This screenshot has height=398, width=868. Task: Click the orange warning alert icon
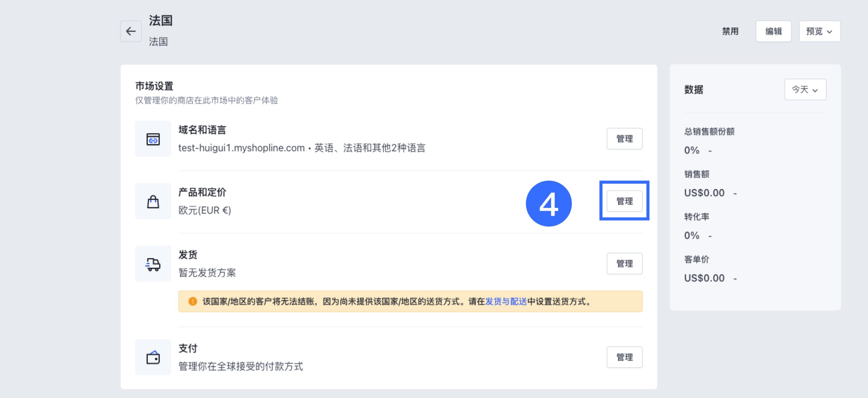tap(193, 301)
